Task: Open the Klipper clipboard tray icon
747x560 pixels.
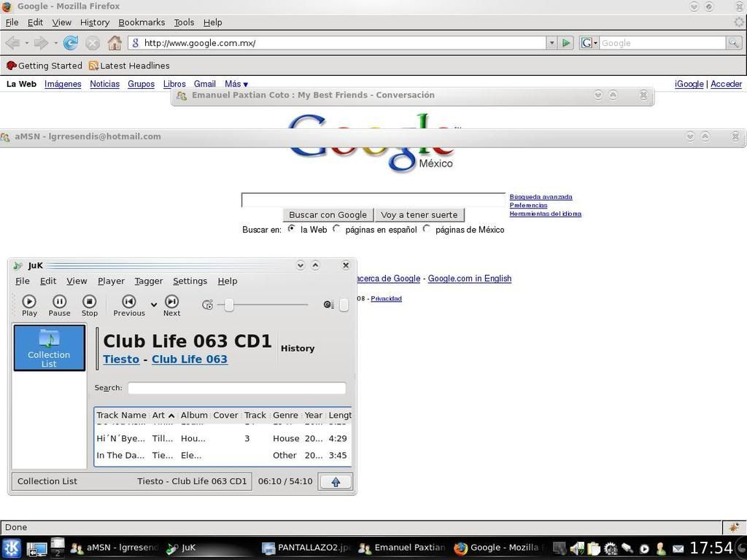Action: click(594, 549)
